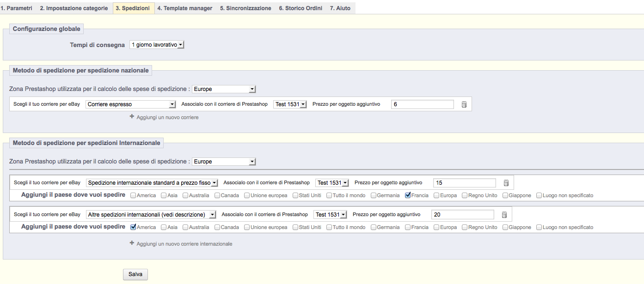The image size is (644, 284).
Task: Open the Storico Ordini tab
Action: pyautogui.click(x=300, y=8)
